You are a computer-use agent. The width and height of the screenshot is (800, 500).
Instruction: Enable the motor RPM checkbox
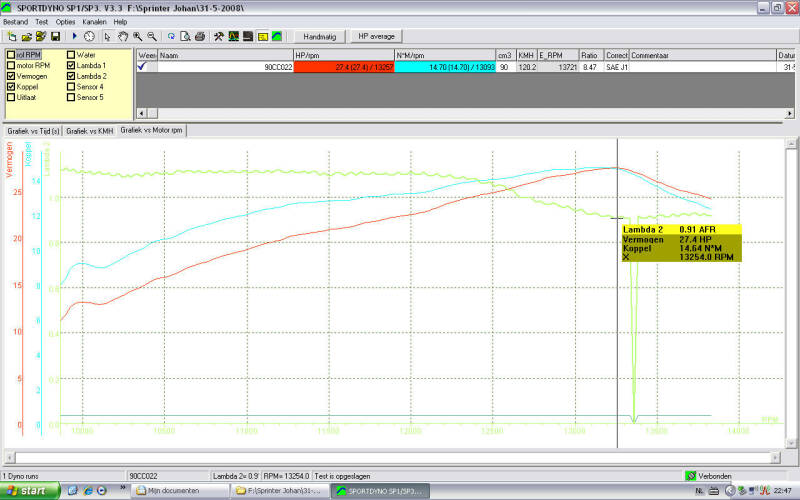pos(11,66)
